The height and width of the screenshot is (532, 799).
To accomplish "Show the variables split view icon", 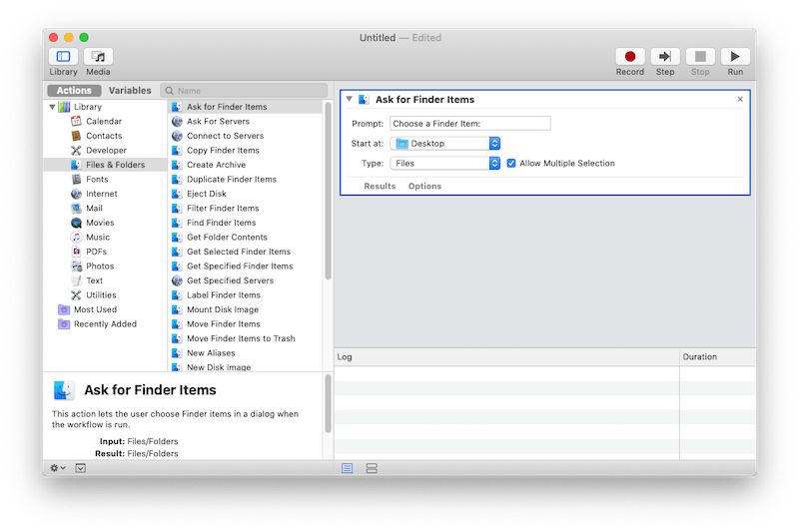I will 372,468.
